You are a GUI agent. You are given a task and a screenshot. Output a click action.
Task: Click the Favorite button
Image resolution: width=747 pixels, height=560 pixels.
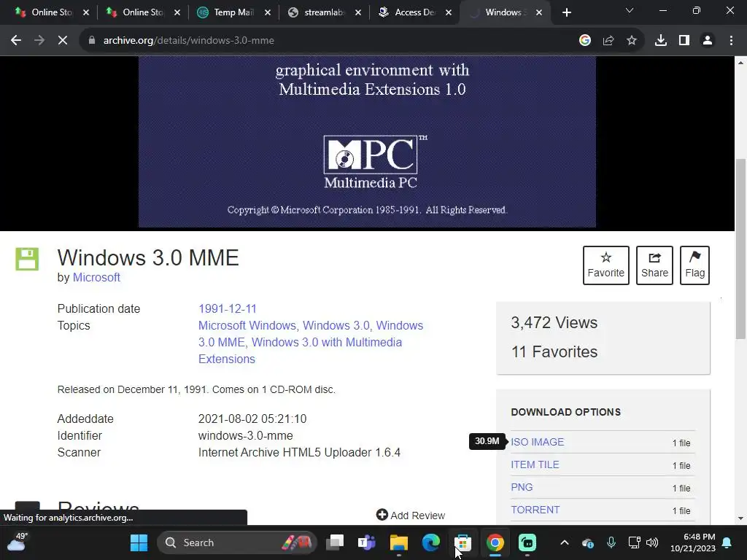coord(606,265)
